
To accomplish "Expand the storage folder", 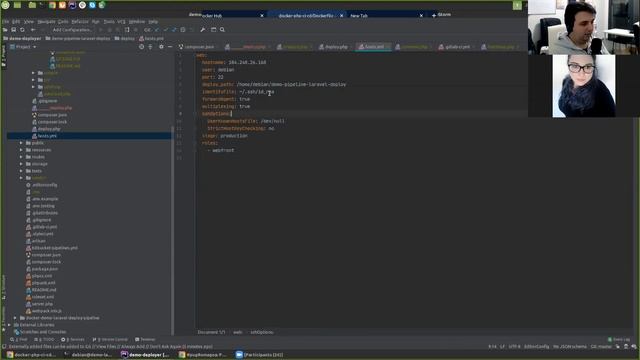I will click(x=21, y=164).
